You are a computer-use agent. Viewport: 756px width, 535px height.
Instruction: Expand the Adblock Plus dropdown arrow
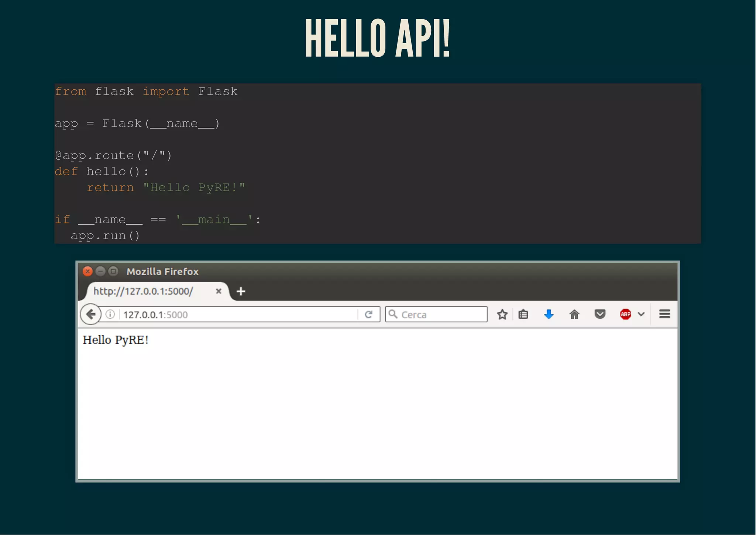tap(641, 314)
